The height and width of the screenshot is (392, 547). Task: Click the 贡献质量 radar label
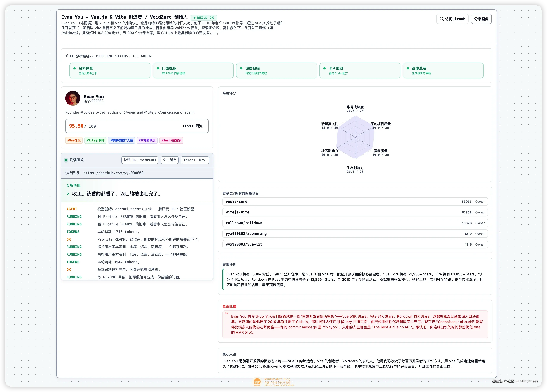click(380, 151)
